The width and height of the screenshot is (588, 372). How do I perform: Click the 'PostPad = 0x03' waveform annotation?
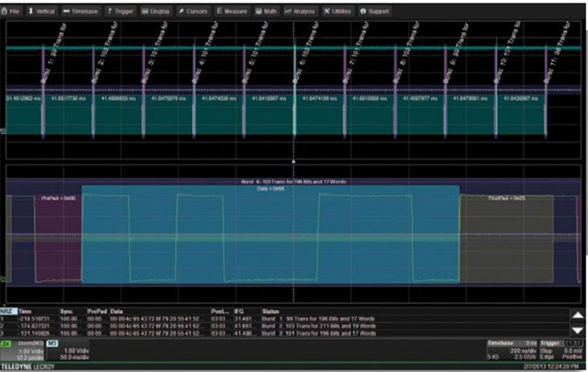[506, 198]
